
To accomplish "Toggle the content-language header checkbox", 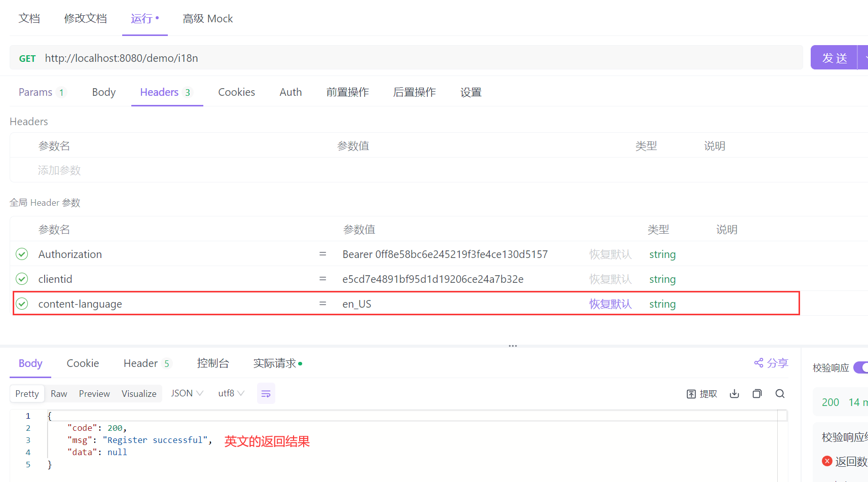I will pyautogui.click(x=22, y=304).
